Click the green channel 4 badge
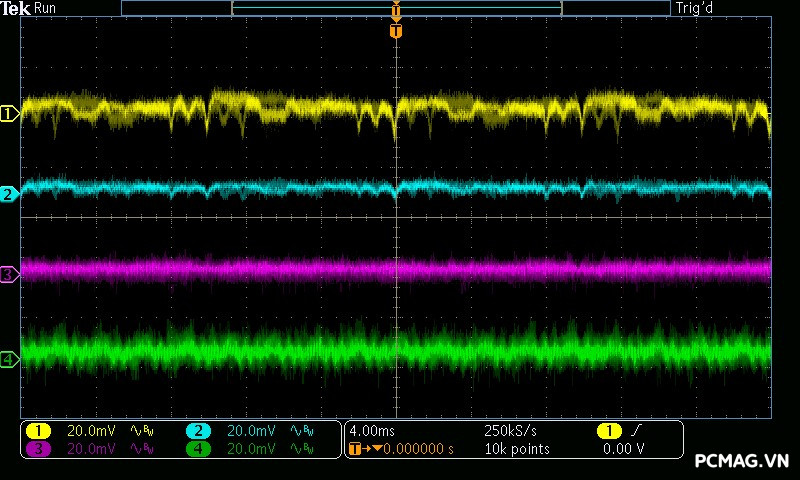The height and width of the screenshot is (480, 800). pyautogui.click(x=198, y=449)
